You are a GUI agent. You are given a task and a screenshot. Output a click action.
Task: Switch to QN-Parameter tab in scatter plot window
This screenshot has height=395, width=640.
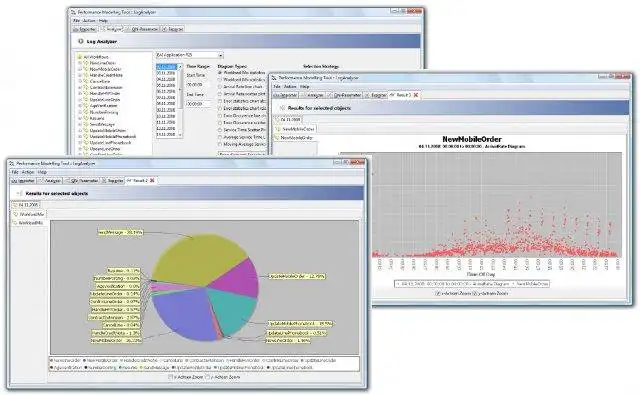coord(345,95)
